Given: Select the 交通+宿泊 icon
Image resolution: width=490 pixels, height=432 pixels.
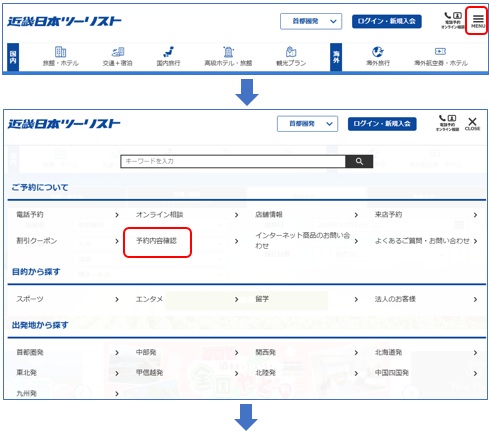Looking at the screenshot, I should (118, 52).
